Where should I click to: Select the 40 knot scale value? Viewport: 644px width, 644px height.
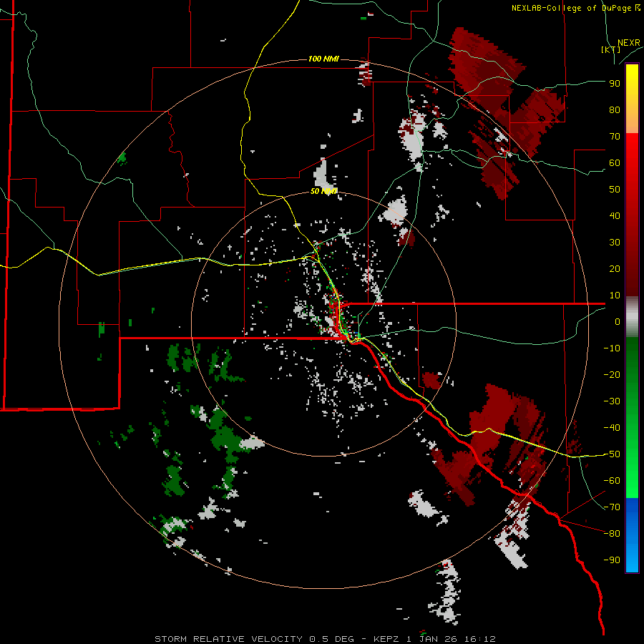pos(615,215)
